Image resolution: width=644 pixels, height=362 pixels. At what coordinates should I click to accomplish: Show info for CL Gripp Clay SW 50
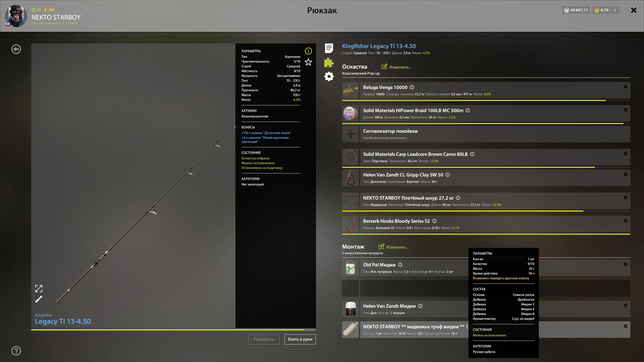[448, 175]
